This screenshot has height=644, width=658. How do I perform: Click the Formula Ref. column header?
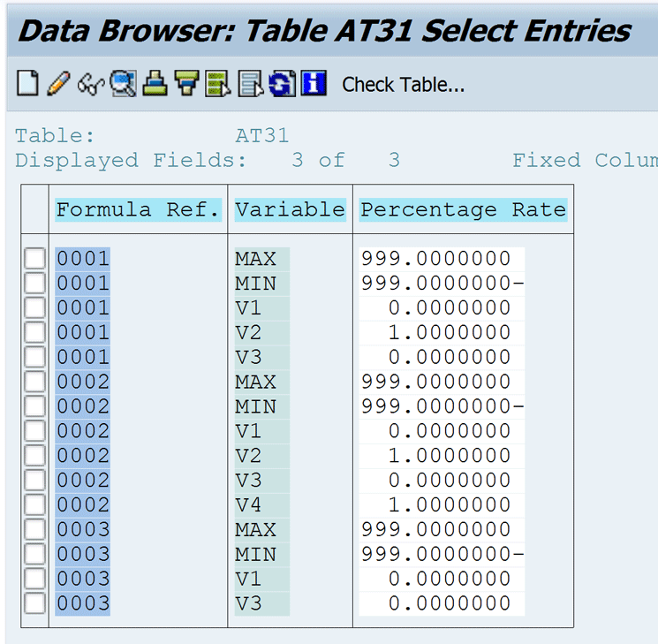coord(138,209)
